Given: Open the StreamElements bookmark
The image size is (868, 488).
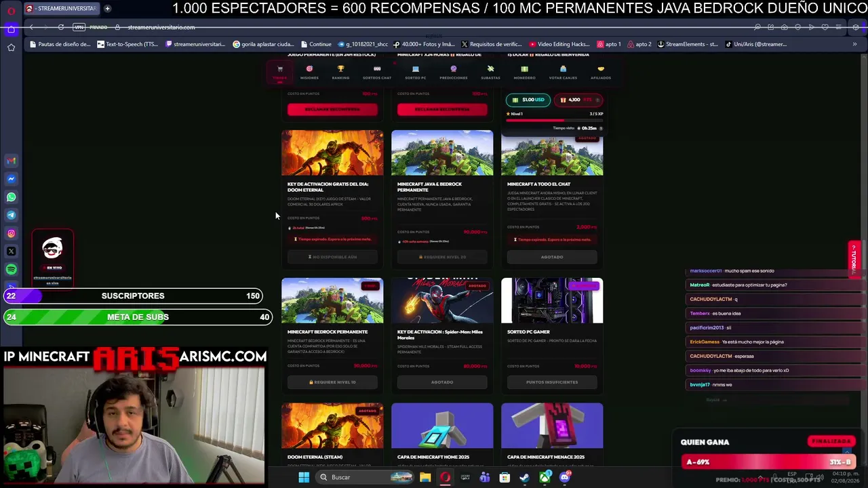Looking at the screenshot, I should click(x=688, y=44).
